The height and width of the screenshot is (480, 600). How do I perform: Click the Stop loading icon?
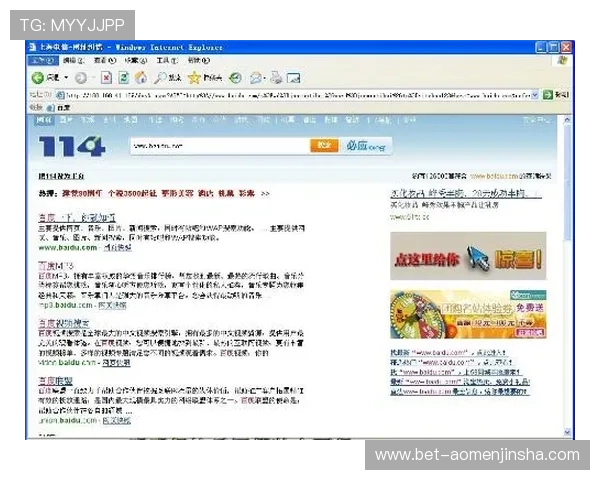106,78
